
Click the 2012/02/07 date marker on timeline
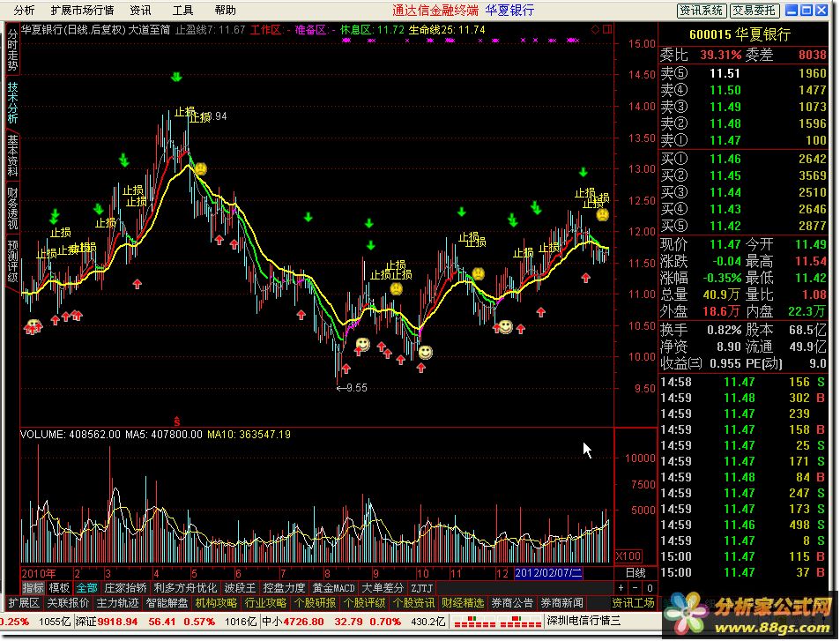[548, 573]
